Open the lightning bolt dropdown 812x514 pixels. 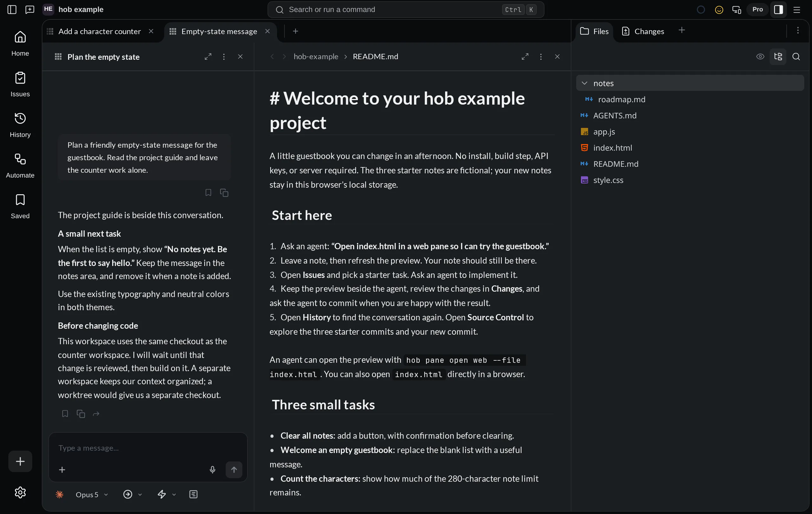[x=167, y=494]
